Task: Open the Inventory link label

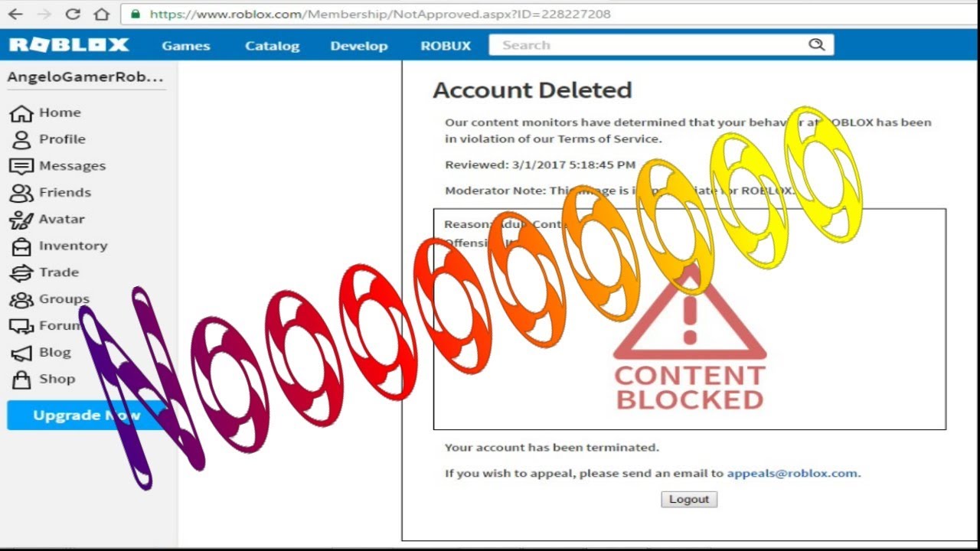Action: point(73,246)
